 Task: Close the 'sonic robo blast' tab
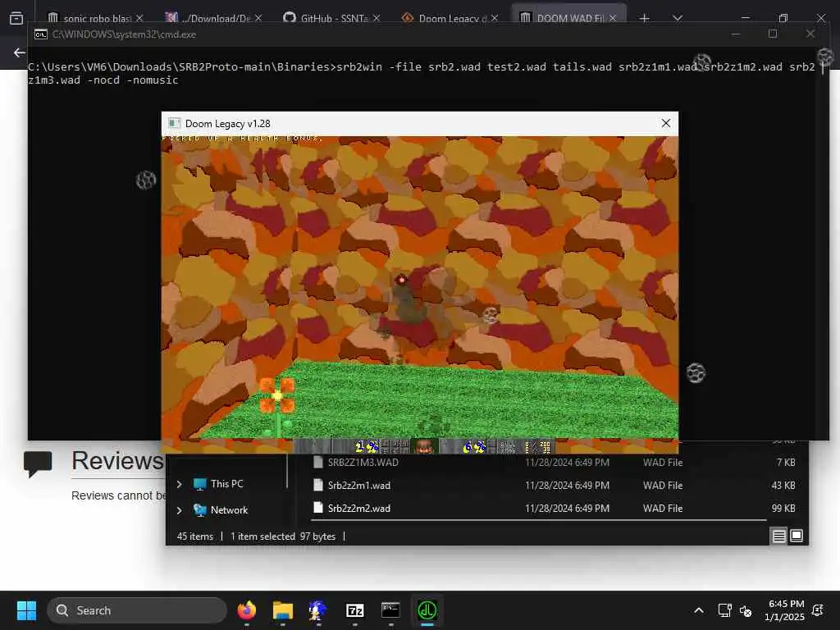139,18
